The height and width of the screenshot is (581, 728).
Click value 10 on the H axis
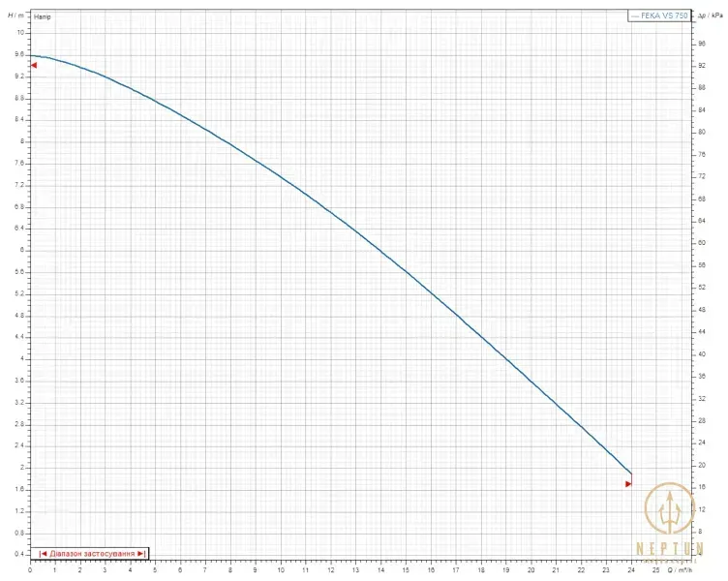click(21, 33)
